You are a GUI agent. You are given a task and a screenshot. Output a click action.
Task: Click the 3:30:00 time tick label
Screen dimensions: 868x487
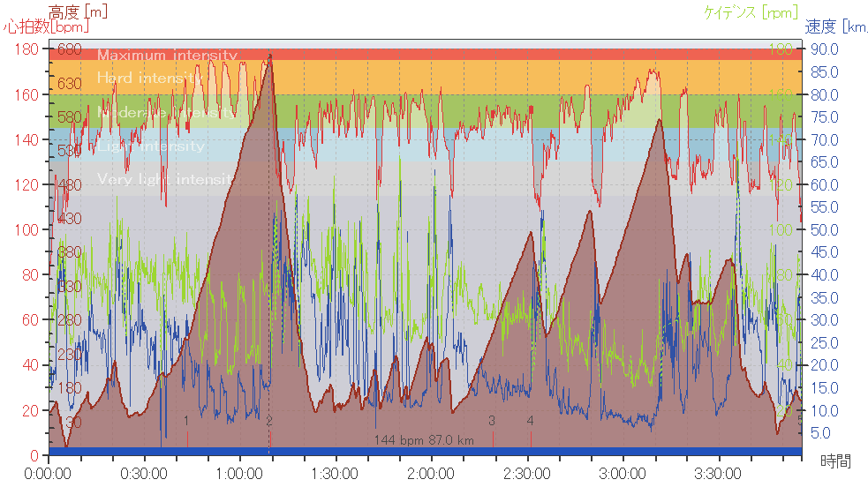(719, 474)
